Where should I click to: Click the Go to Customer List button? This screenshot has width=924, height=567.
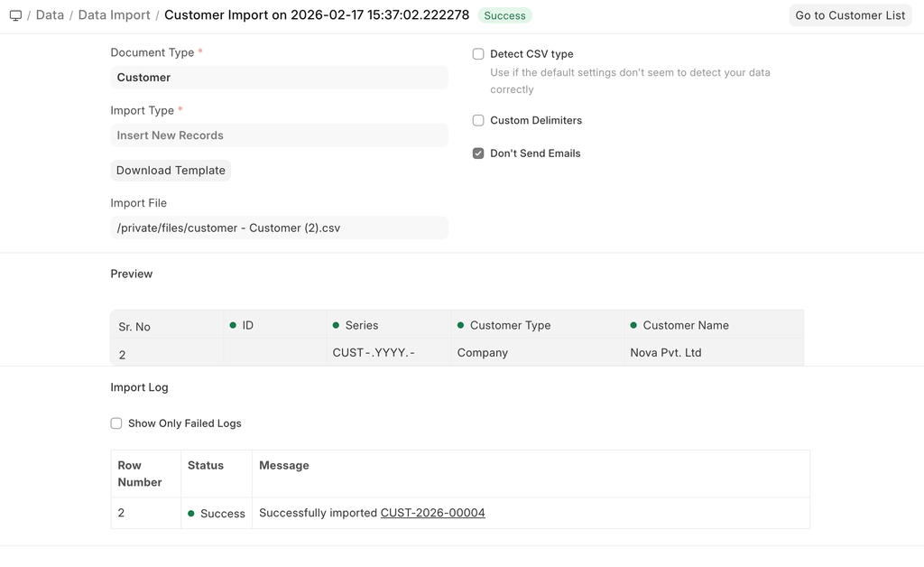coord(850,15)
